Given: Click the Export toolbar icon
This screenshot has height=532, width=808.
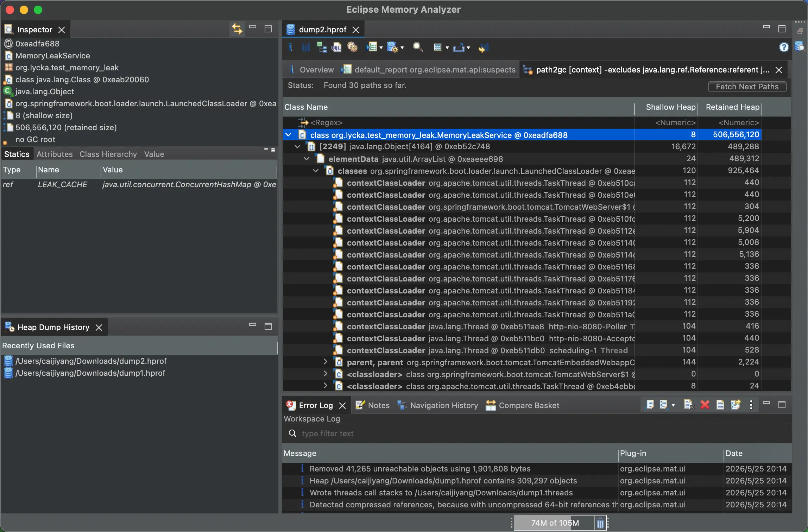Looking at the screenshot, I should click(459, 47).
